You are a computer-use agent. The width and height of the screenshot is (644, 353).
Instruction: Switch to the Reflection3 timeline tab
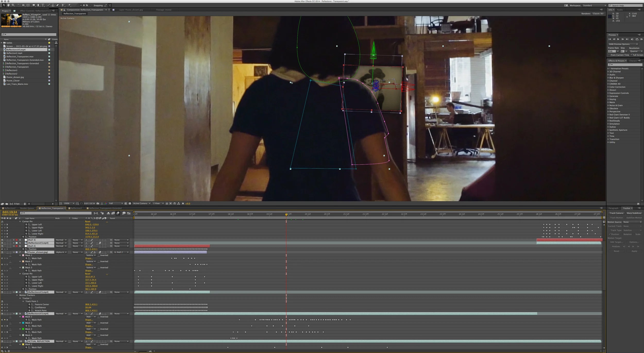(76, 208)
